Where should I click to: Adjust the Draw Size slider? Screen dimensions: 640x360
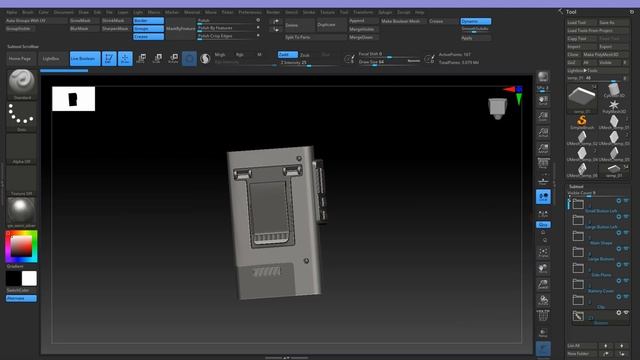pos(389,62)
